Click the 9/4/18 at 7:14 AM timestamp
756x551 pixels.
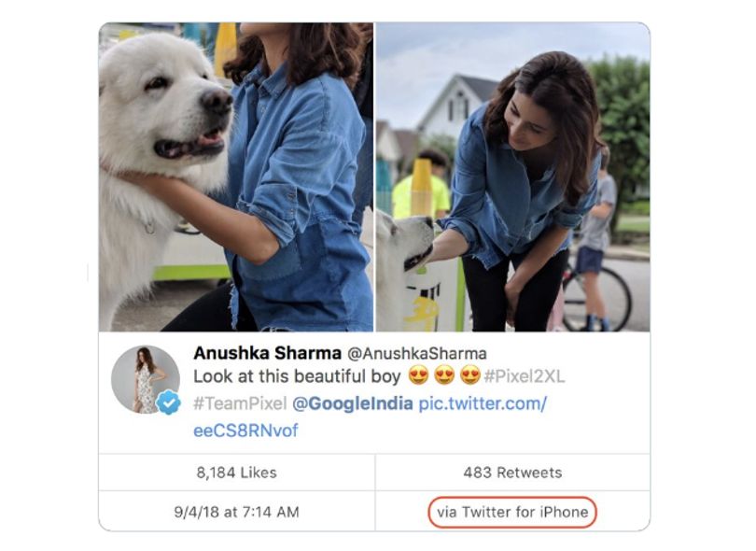point(237,512)
